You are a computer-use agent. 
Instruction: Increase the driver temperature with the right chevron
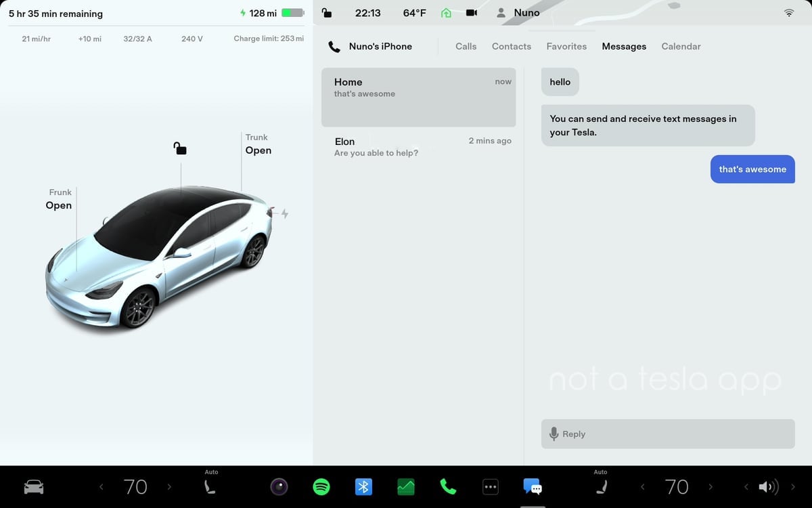pyautogui.click(x=169, y=487)
